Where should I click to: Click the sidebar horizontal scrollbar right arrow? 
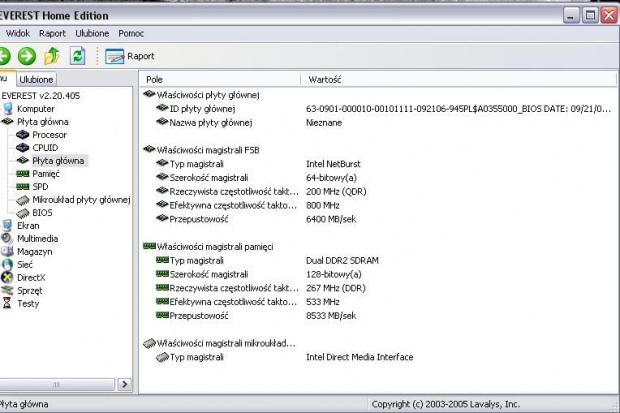tap(125, 383)
